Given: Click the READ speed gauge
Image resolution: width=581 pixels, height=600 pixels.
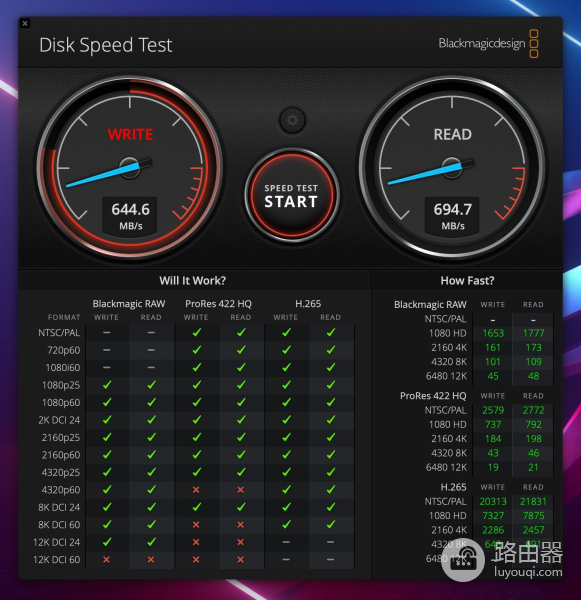Looking at the screenshot, I should tap(452, 168).
